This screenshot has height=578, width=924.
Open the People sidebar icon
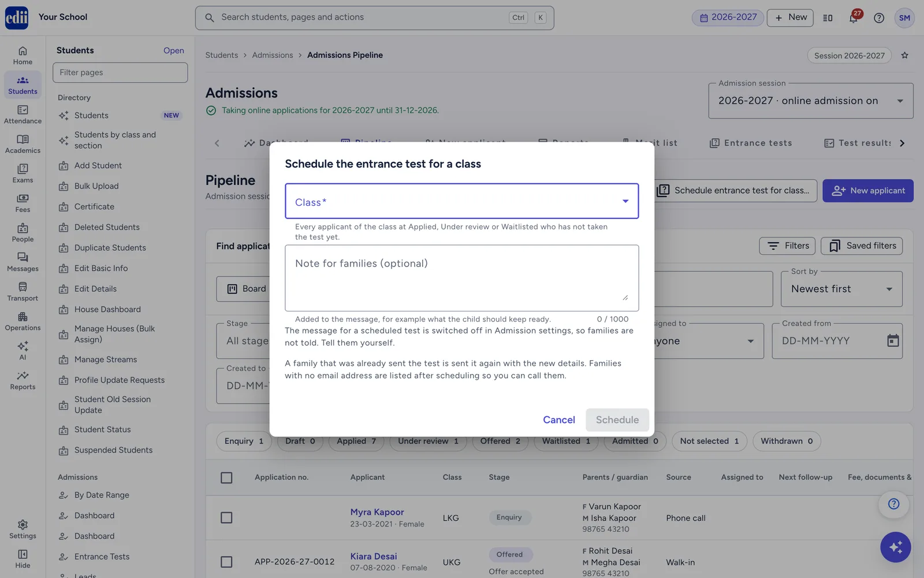[x=23, y=232]
